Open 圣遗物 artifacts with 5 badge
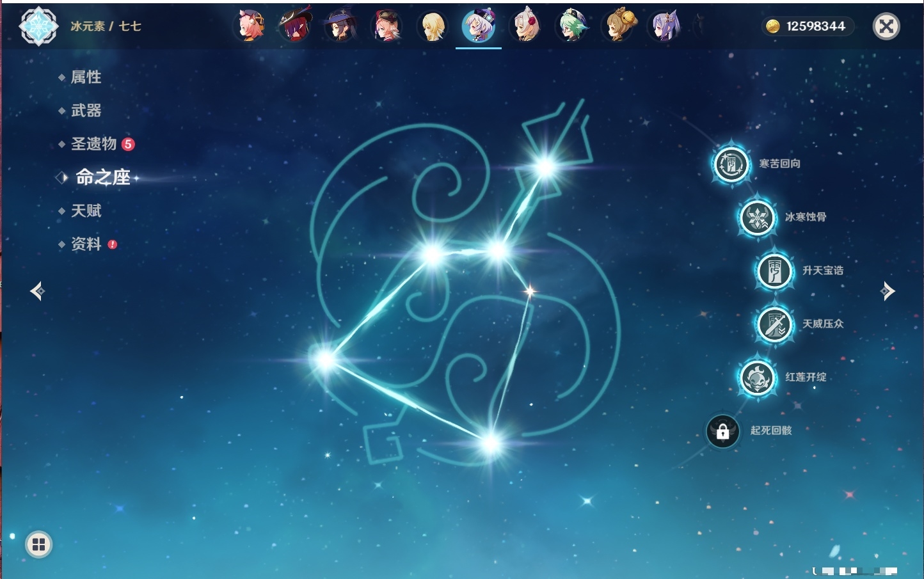Viewport: 924px width, 579px height. tap(94, 144)
